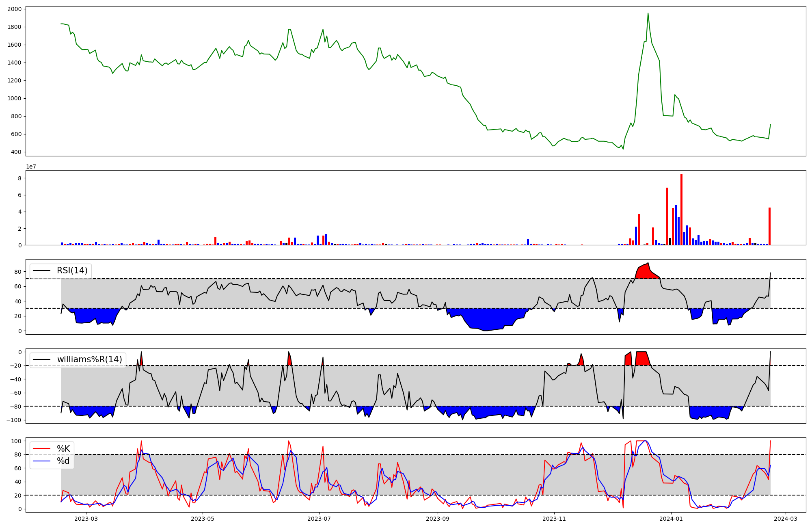Click the highest peak of the green price line
The image size is (812, 528).
648,14
